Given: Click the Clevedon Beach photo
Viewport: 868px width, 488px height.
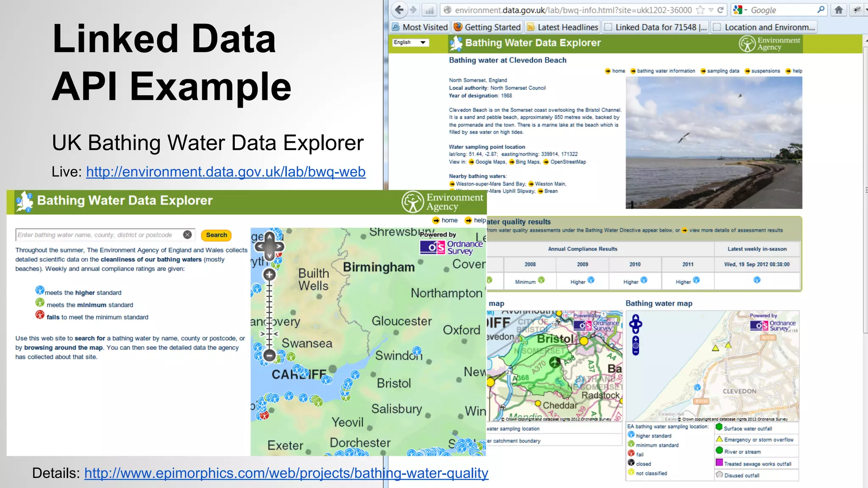Looking at the screenshot, I should click(x=714, y=143).
